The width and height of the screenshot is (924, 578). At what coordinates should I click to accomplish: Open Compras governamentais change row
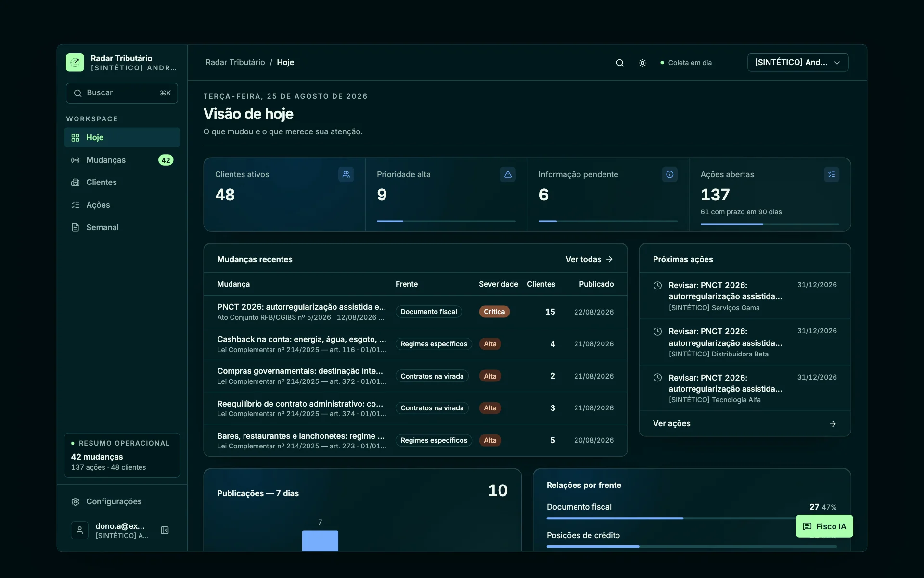(415, 376)
